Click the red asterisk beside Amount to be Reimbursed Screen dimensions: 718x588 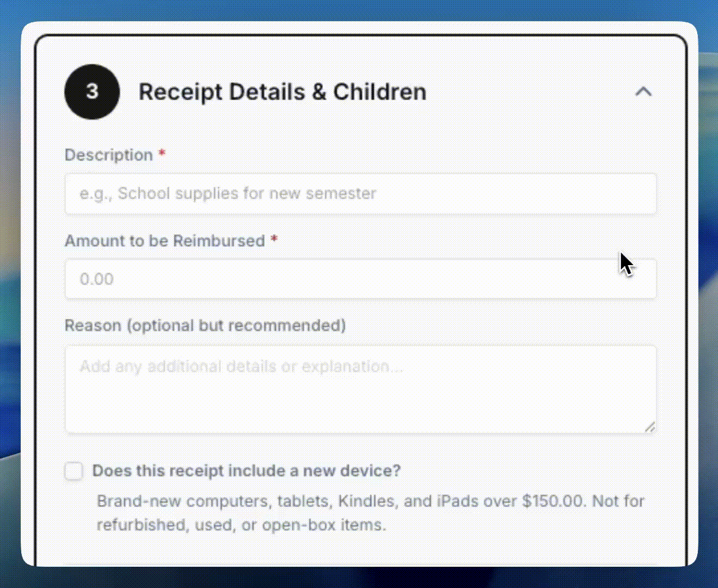pos(274,240)
